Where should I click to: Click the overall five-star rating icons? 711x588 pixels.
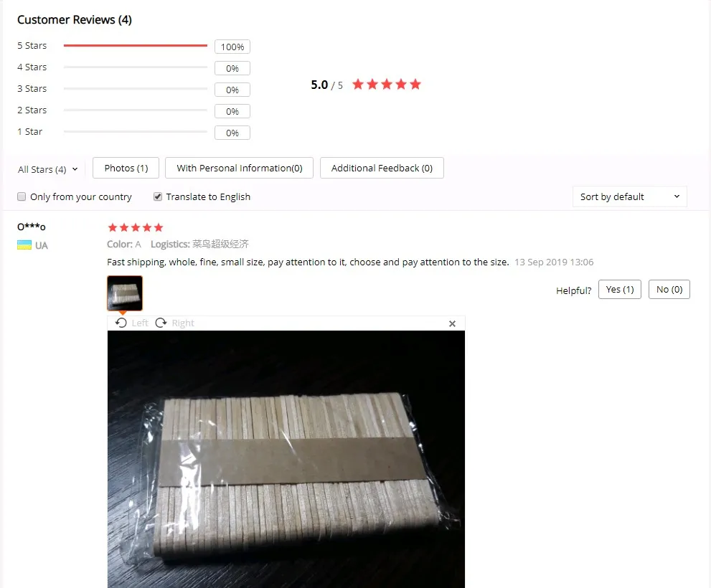[387, 85]
